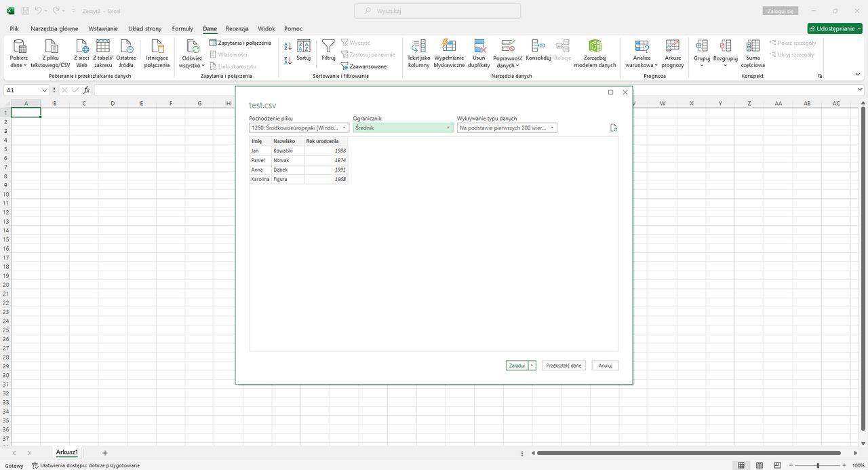Click the Z sieci Web icon
This screenshot has width=868, height=470.
coord(82,46)
